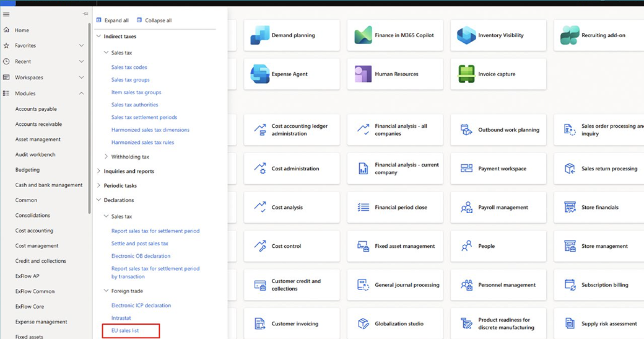
Task: Open the Expense Agent app icon
Action: (260, 74)
